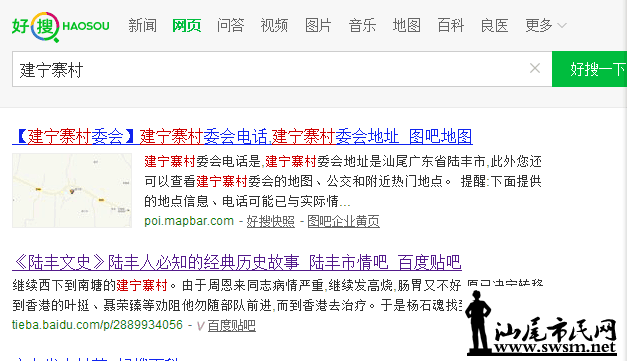Open the 百科 encyclopedia tab
The height and width of the screenshot is (361, 627).
(451, 26)
